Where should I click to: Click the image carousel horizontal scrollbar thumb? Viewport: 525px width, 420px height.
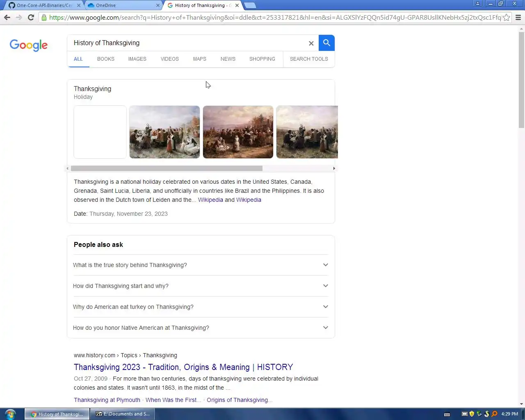(x=167, y=168)
